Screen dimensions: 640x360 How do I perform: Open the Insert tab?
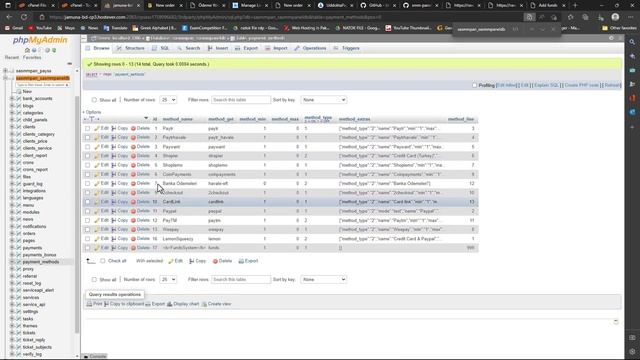tap(218, 48)
